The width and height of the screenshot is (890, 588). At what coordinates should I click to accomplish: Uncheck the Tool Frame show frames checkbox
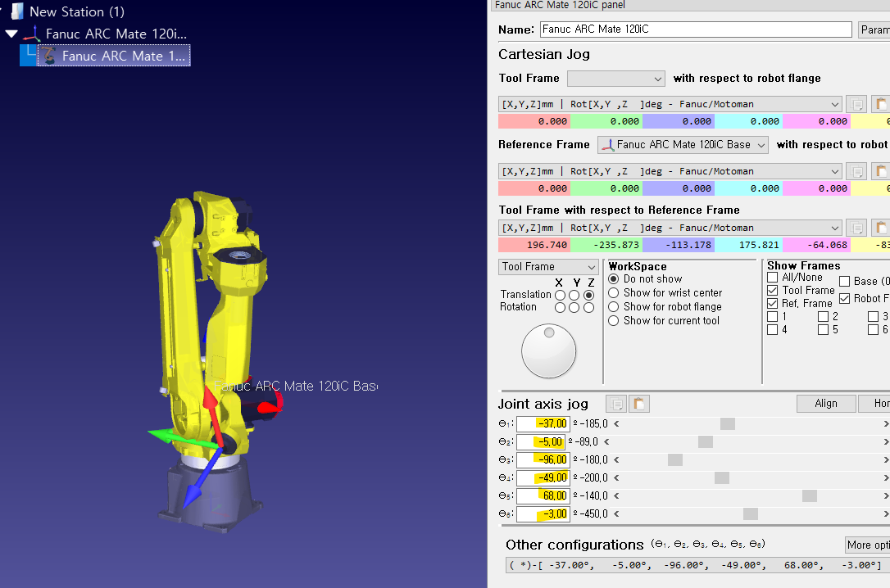coord(773,290)
